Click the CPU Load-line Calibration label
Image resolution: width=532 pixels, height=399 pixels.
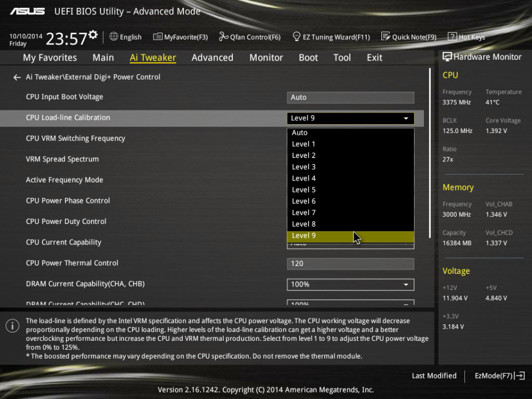(68, 117)
